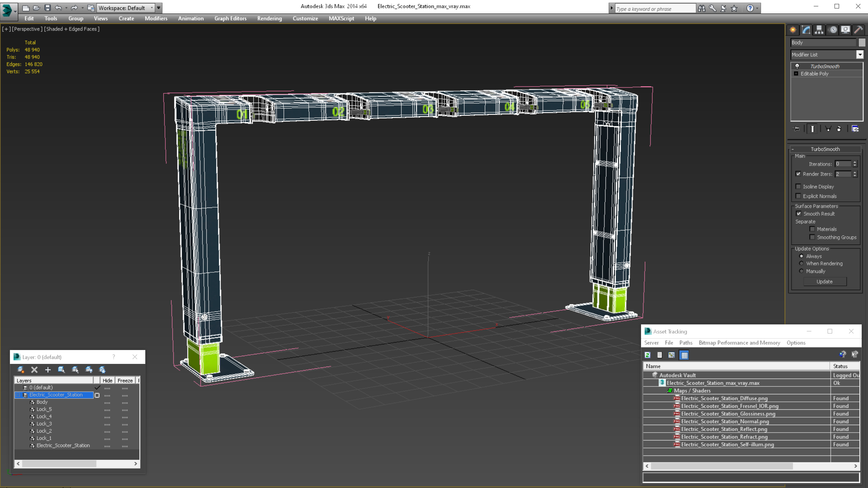The image size is (868, 488).
Task: Open the Display command panel tab
Action: tap(845, 30)
